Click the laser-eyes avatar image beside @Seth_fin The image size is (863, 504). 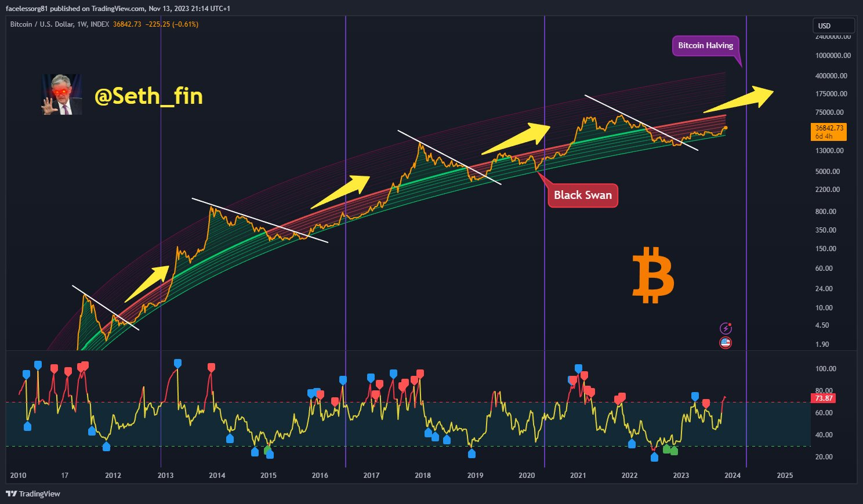pyautogui.click(x=61, y=94)
